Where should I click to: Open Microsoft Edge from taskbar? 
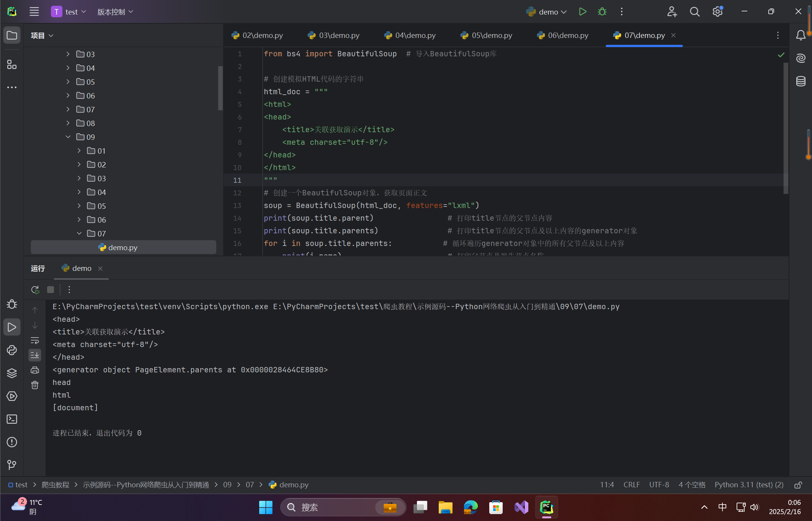(x=471, y=507)
